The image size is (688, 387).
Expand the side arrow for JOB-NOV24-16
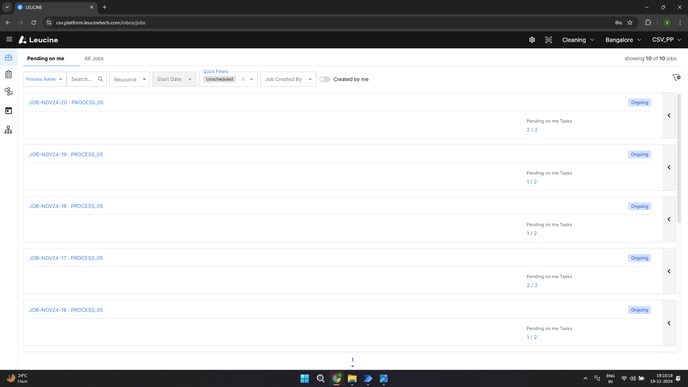[x=669, y=323]
